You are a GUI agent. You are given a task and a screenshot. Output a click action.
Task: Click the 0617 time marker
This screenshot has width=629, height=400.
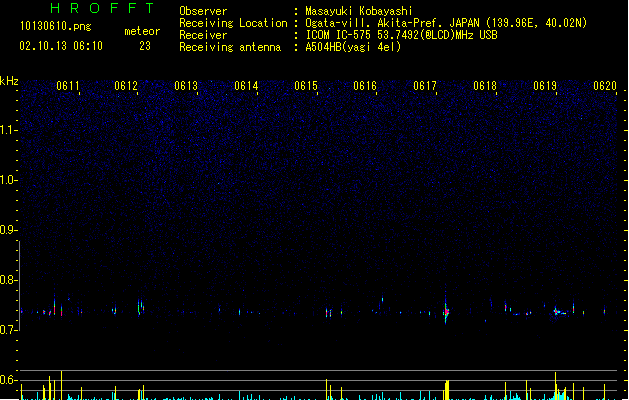coord(425,86)
